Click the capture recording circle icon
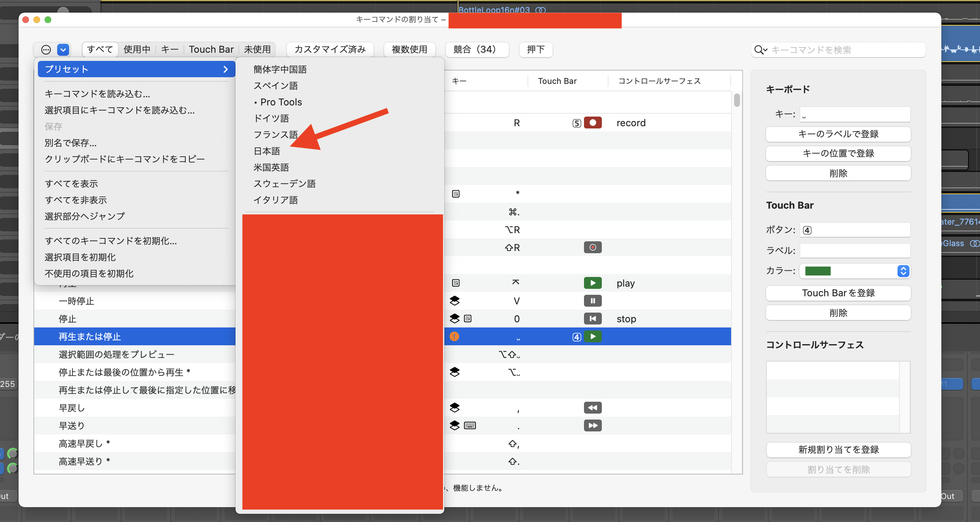This screenshot has width=980, height=522. [592, 248]
